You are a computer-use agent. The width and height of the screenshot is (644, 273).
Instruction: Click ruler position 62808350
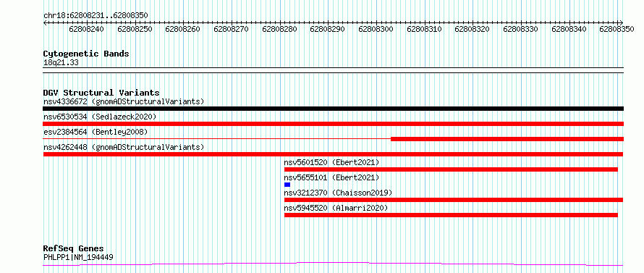617,29
